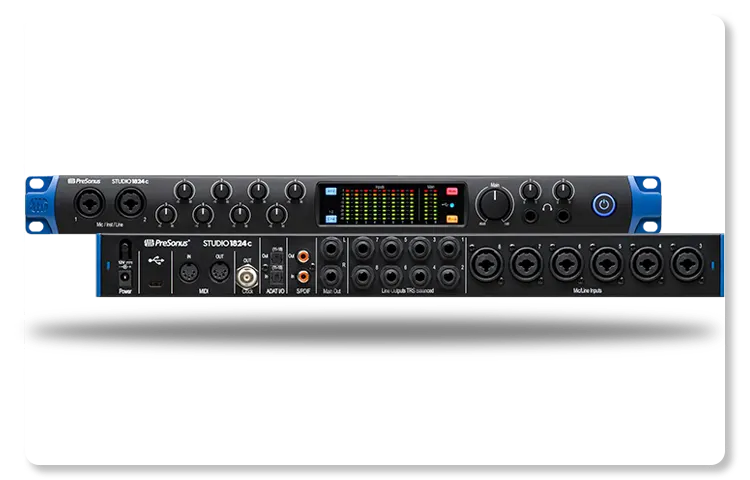Click the Mic / Inst / Line label

110,224
